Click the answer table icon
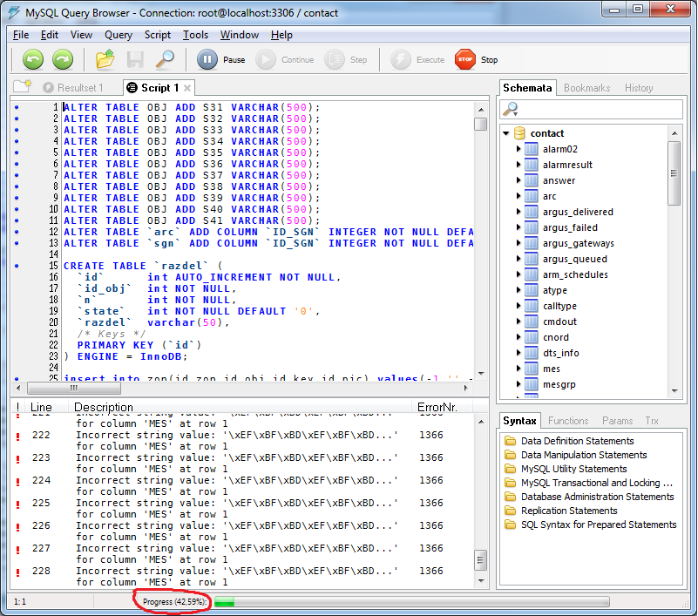The width and height of the screenshot is (698, 616). click(x=531, y=180)
